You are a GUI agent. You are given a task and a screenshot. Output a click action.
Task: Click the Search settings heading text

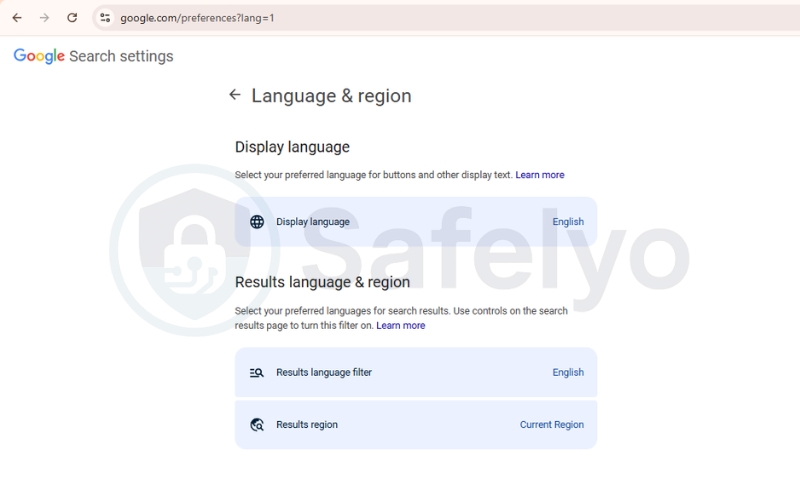[121, 56]
